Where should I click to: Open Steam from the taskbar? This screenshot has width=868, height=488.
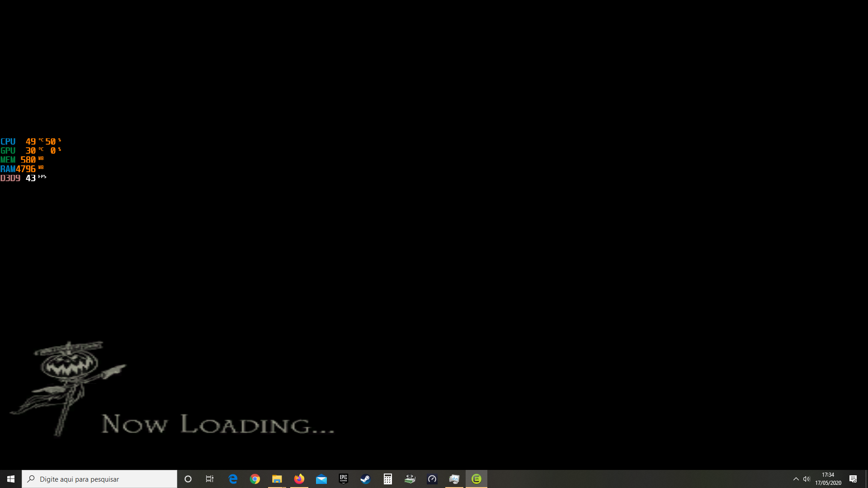click(365, 479)
